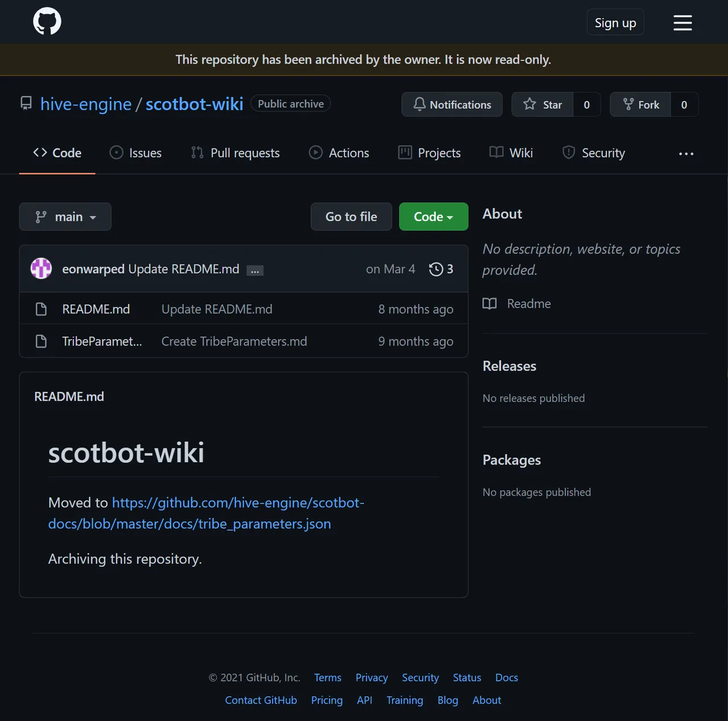
Task: Click the Notifications bell button
Action: point(452,105)
